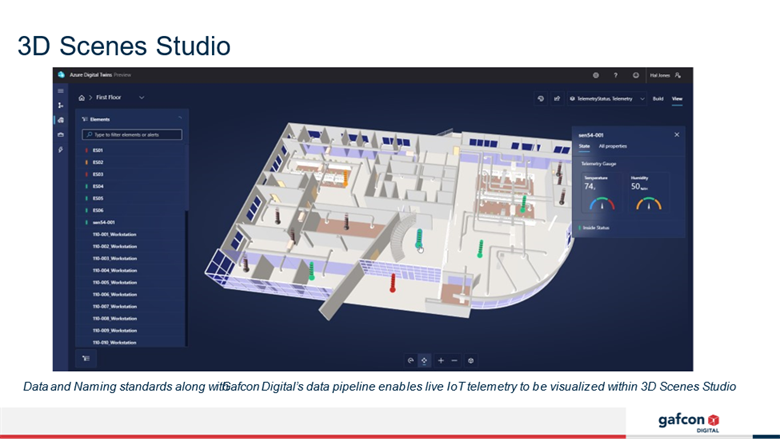Select the State tab

584,146
